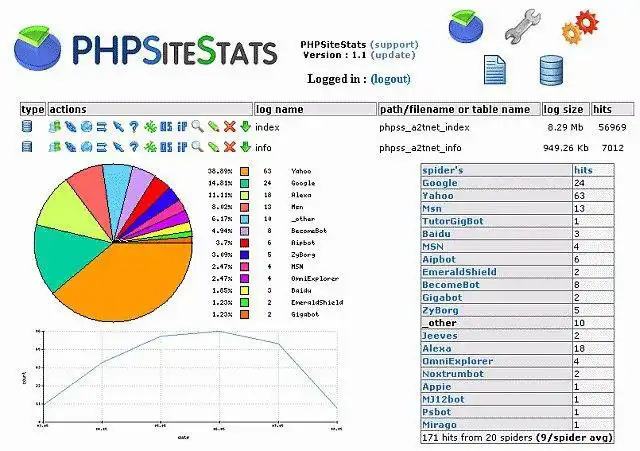Click the IP icon in the info row
The image size is (640, 451).
[182, 147]
